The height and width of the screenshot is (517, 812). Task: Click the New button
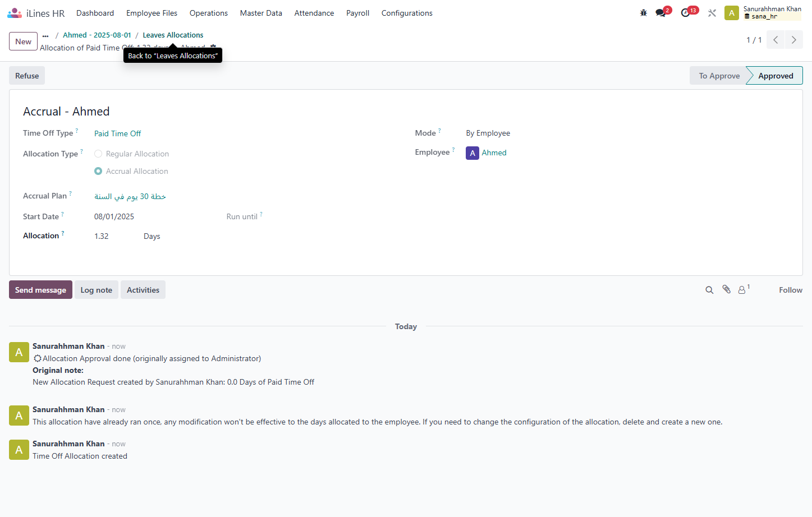pyautogui.click(x=24, y=41)
